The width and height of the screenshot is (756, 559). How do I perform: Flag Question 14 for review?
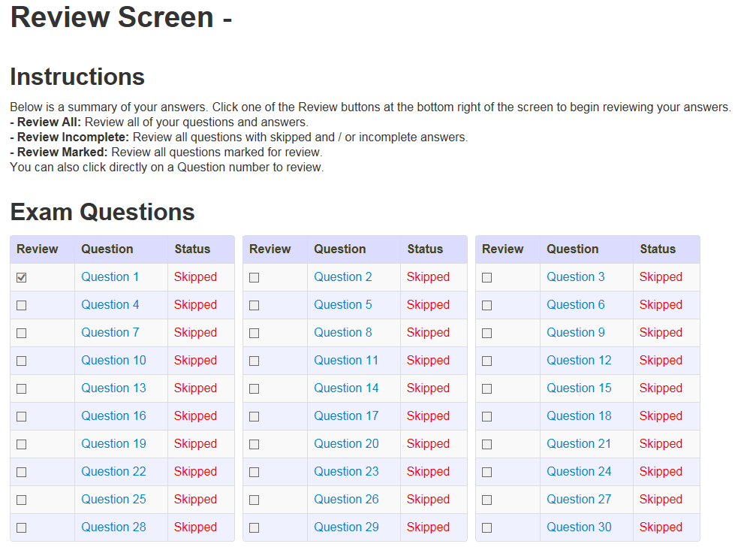(254, 388)
